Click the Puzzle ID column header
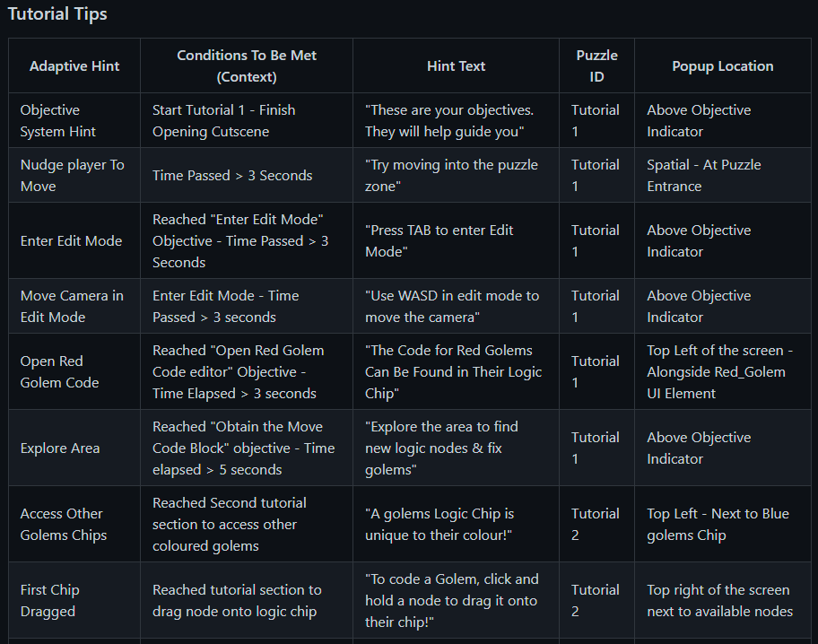This screenshot has height=644, width=818. [596, 66]
